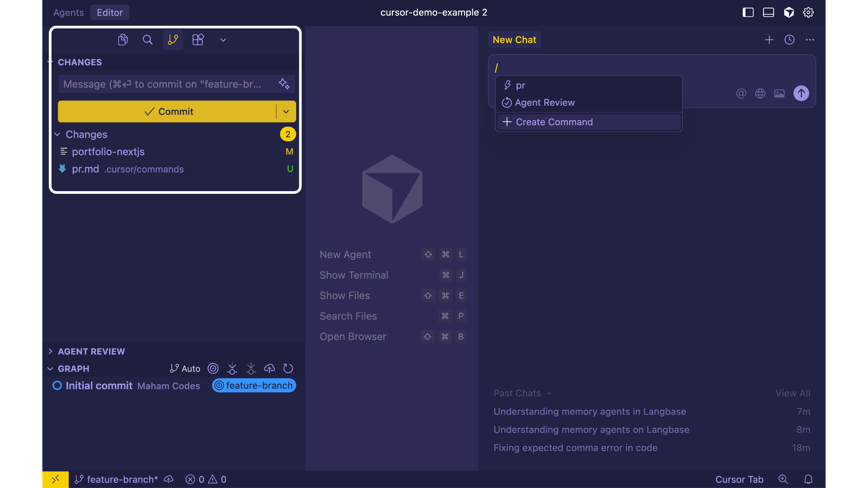The width and height of the screenshot is (868, 488).
Task: Click the chat history clock icon
Action: point(789,40)
